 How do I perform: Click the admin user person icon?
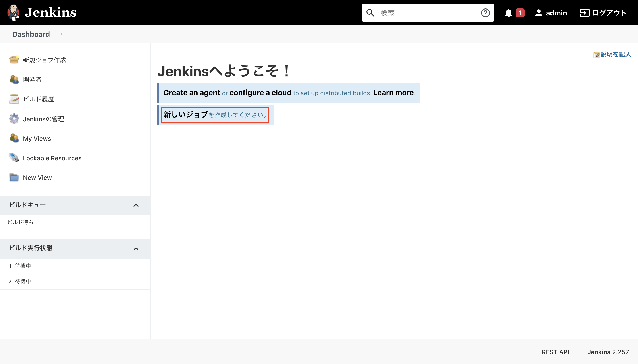click(539, 13)
